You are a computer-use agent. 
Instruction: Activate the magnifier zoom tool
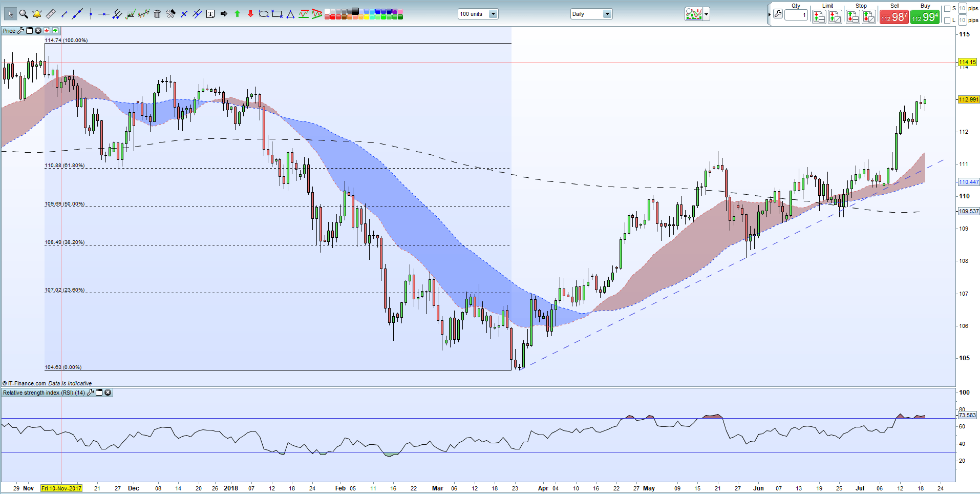click(x=24, y=14)
